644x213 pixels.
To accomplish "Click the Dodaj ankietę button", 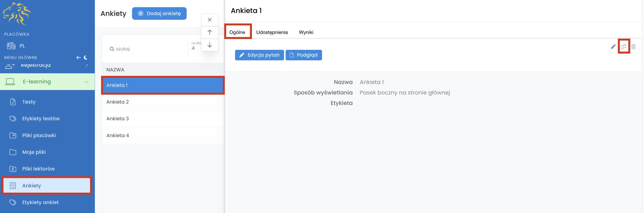I will (x=159, y=13).
